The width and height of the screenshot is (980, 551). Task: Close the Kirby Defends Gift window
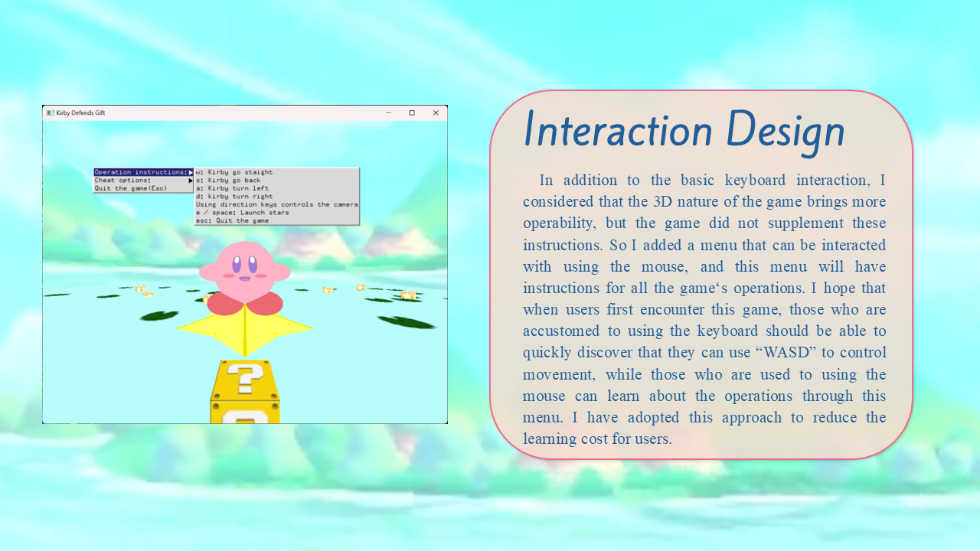tap(436, 112)
